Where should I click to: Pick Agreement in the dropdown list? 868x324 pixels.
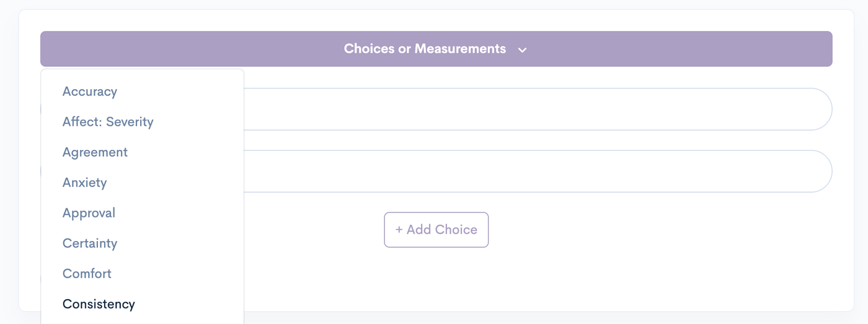pos(95,152)
